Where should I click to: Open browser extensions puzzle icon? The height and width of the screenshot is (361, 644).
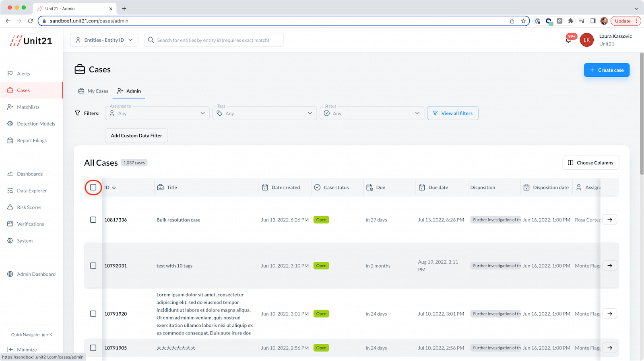click(x=570, y=21)
